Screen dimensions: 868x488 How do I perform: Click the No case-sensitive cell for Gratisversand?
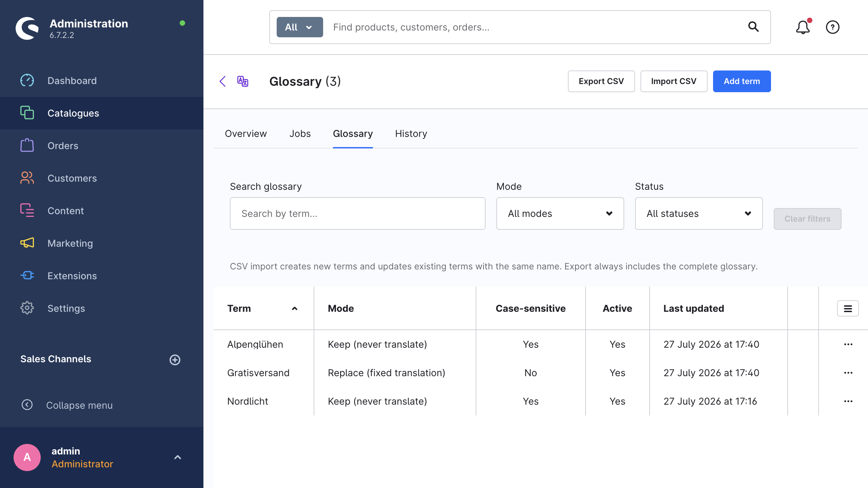(531, 373)
